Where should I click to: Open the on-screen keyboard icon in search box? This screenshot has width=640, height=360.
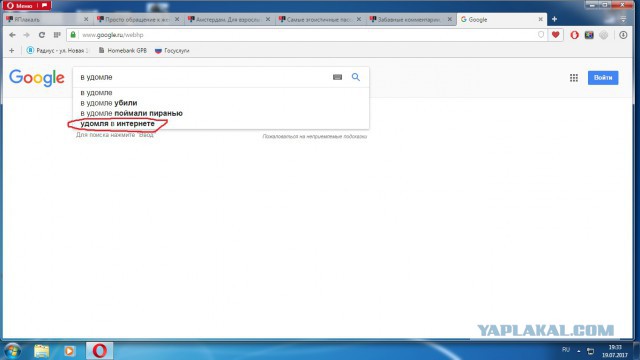point(337,77)
